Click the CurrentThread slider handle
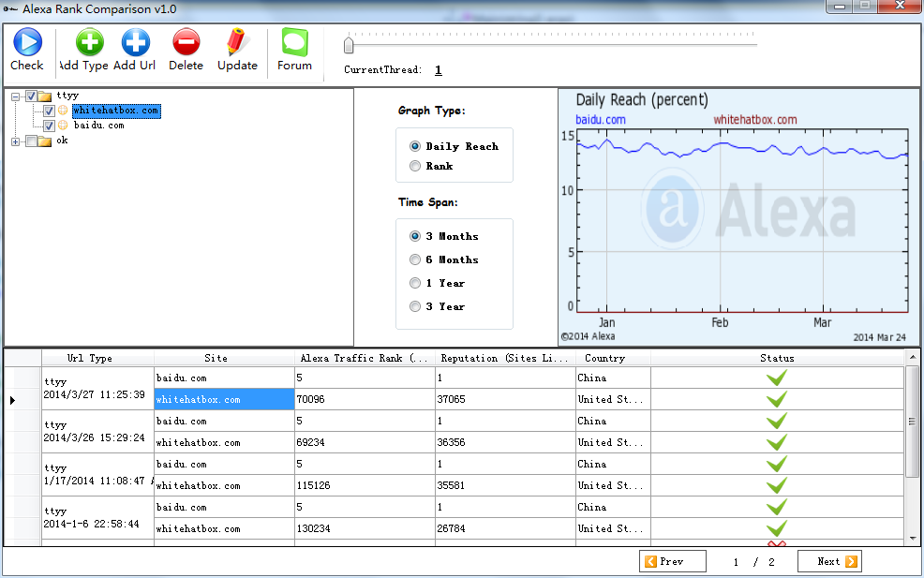 349,44
